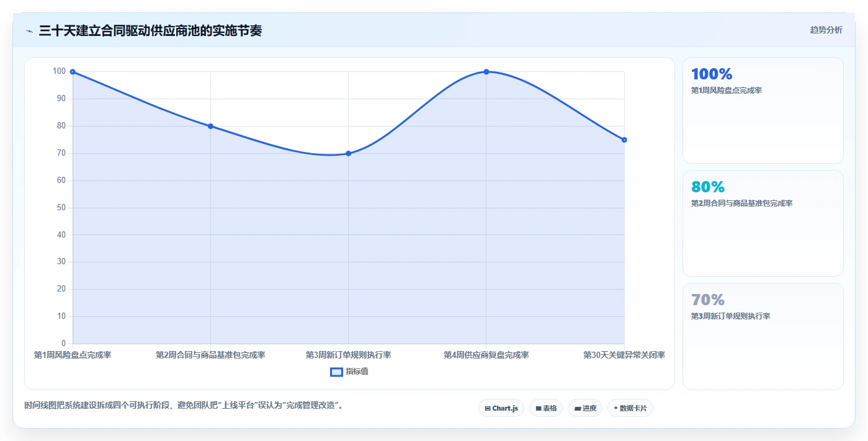This screenshot has width=868, height=441.
Task: Click the x-axis label 第3周新订单规则执行率
Action: tap(348, 355)
